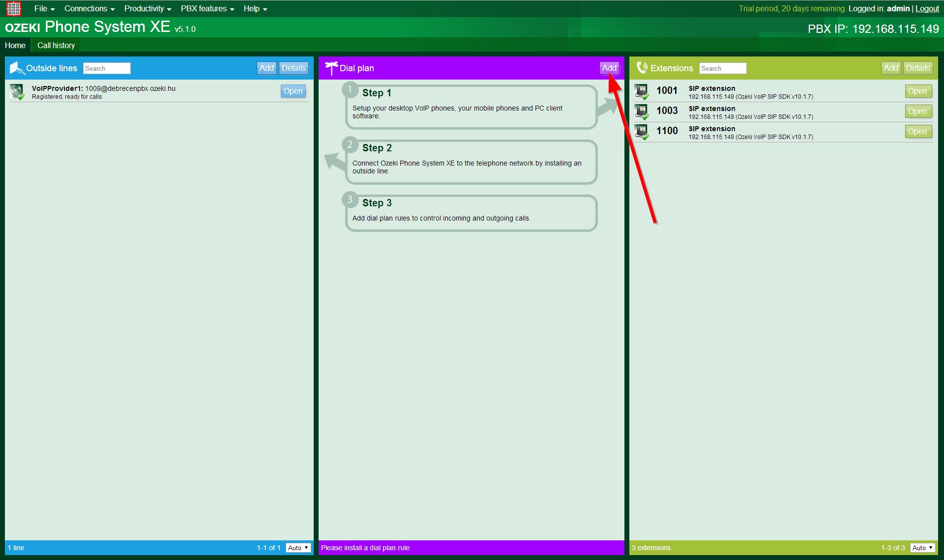The image size is (944, 560).
Task: Open the Outside lines Auto paging dropdown
Action: pos(298,548)
